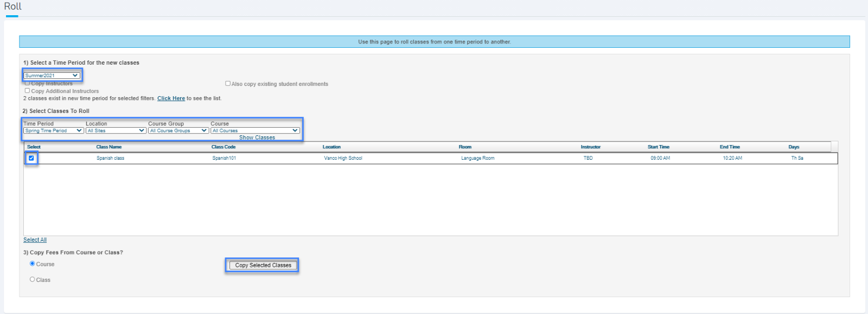This screenshot has height=314, width=868.
Task: Click the Instructor column header
Action: coord(590,147)
